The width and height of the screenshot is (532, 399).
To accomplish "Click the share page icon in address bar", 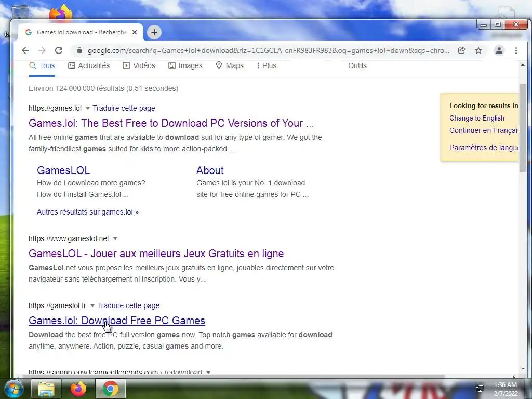I will click(x=461, y=50).
